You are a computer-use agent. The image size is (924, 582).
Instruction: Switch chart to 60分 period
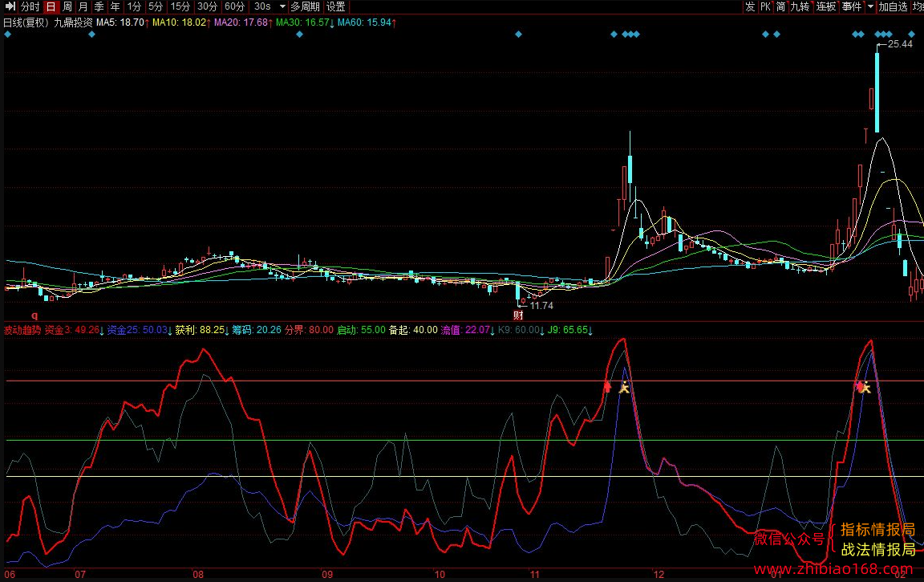[234, 6]
